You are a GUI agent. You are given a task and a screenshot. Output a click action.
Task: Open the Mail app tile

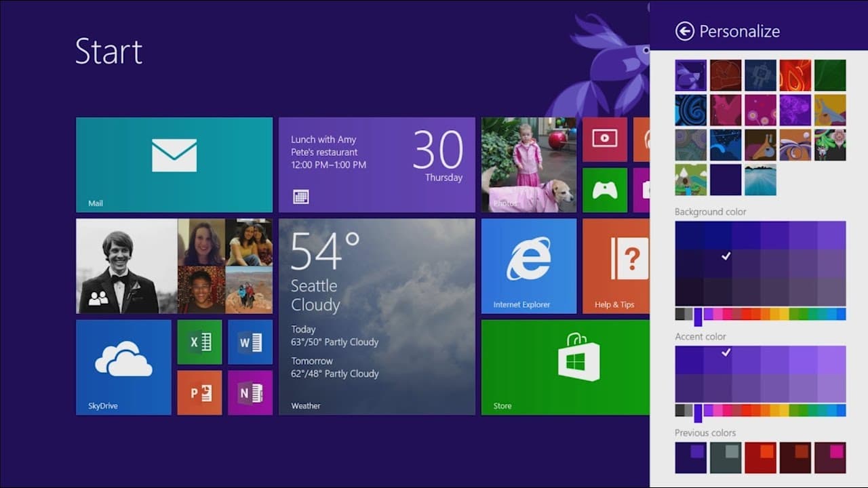174,164
